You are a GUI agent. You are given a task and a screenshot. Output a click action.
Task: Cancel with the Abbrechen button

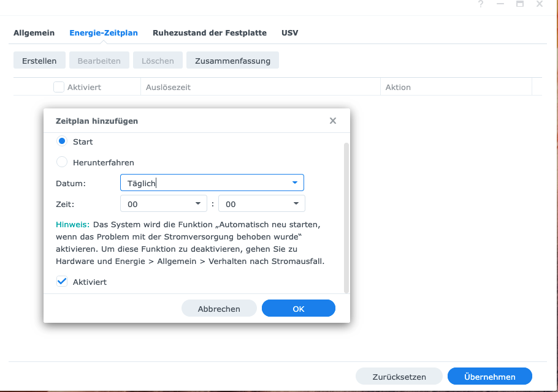point(219,309)
